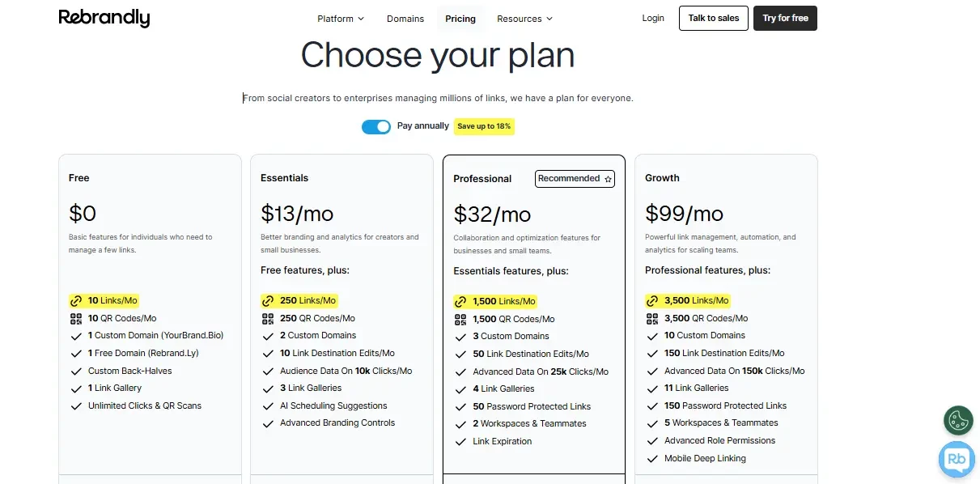Screen dimensions: 980x484
Task: Click the Recommended badge on Professional plan
Action: click(575, 179)
